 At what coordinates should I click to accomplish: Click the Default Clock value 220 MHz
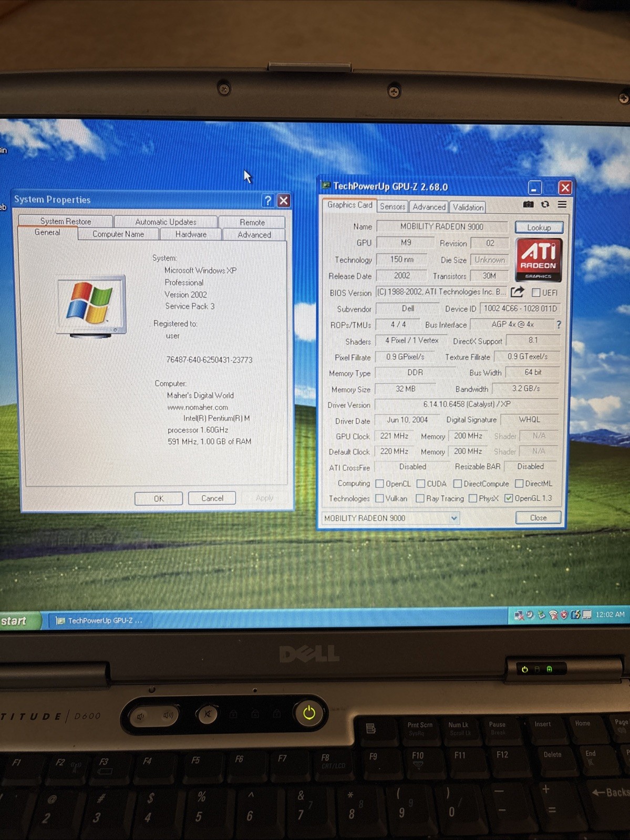[394, 451]
